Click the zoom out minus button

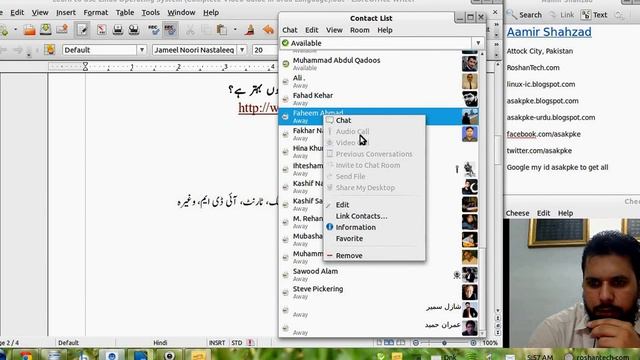click(416, 343)
